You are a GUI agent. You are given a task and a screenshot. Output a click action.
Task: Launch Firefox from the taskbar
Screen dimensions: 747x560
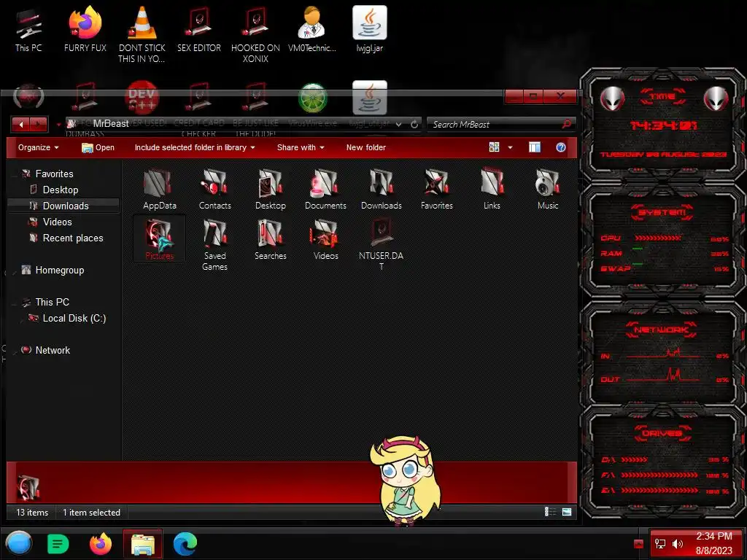101,544
